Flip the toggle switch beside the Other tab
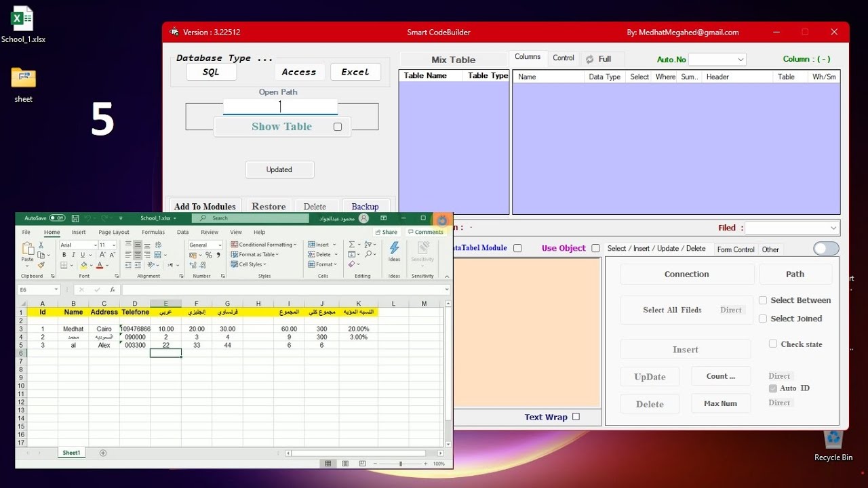This screenshot has width=868, height=488. click(826, 249)
